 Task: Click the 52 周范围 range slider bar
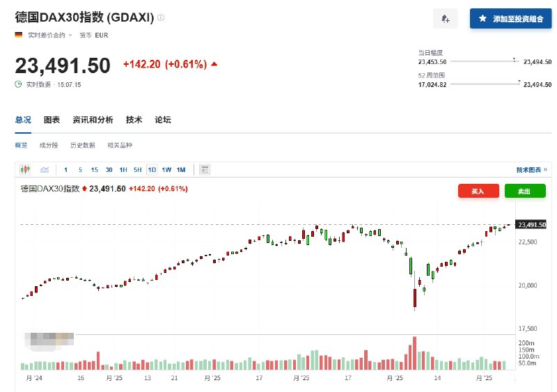coord(485,84)
